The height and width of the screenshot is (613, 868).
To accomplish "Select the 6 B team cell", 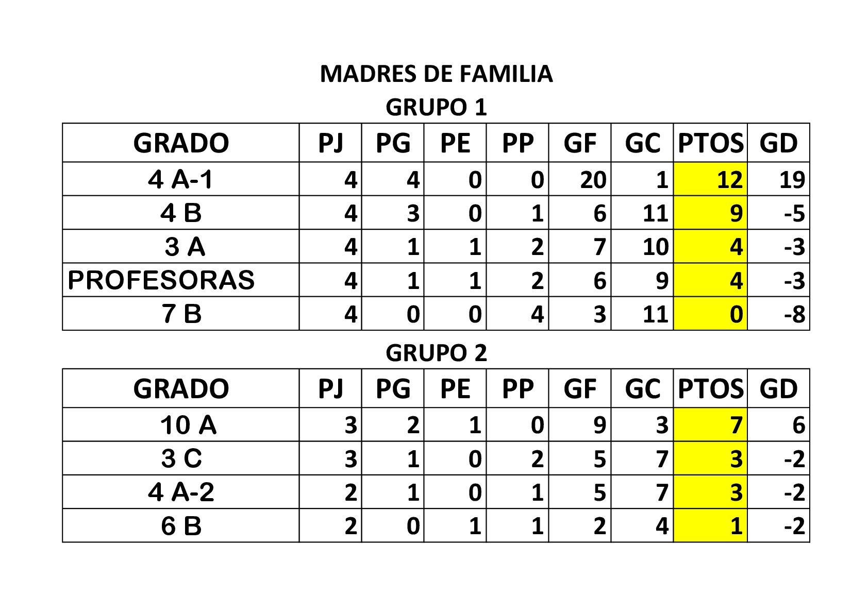I will [x=181, y=525].
